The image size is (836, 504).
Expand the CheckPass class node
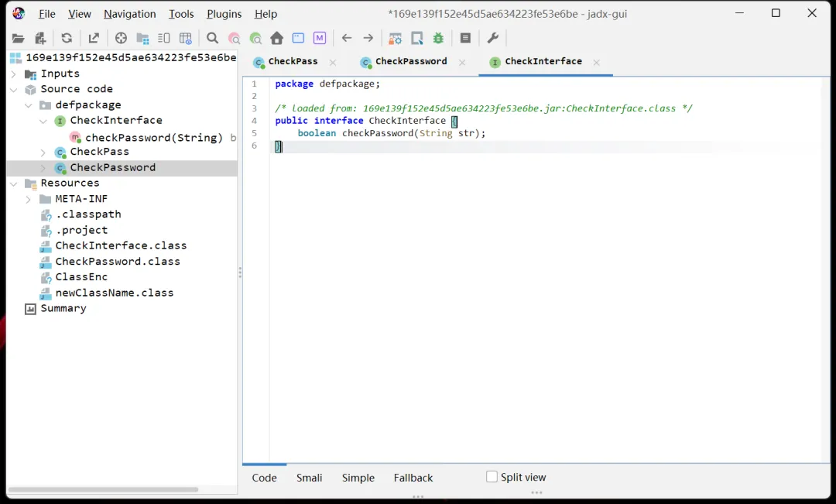coord(43,152)
